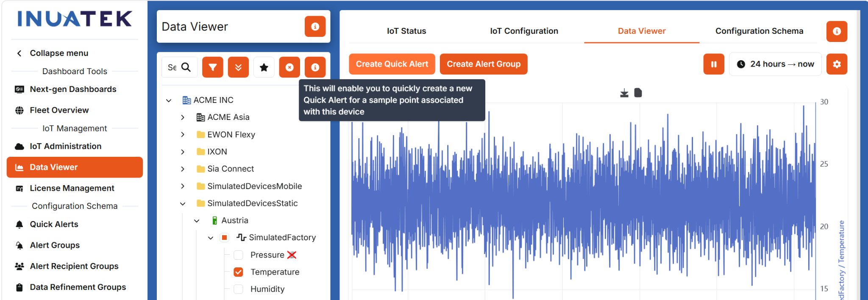
Task: Switch to IoT Configuration tab
Action: [524, 31]
